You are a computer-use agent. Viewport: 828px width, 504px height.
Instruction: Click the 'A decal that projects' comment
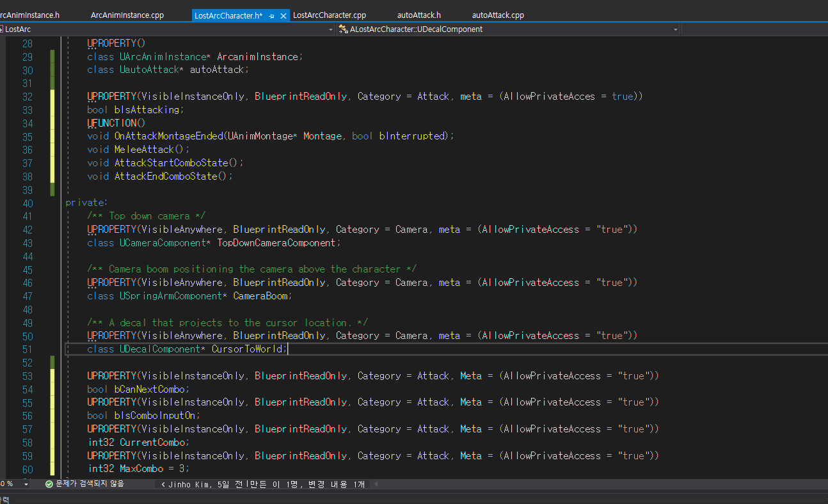coord(228,323)
